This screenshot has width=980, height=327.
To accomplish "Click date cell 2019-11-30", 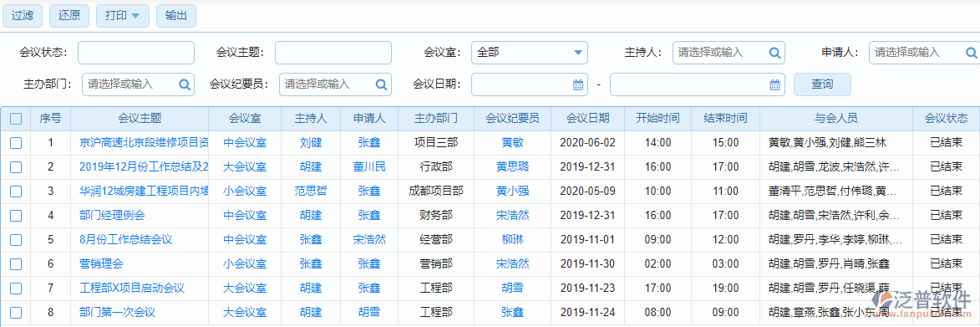I will pos(587,263).
